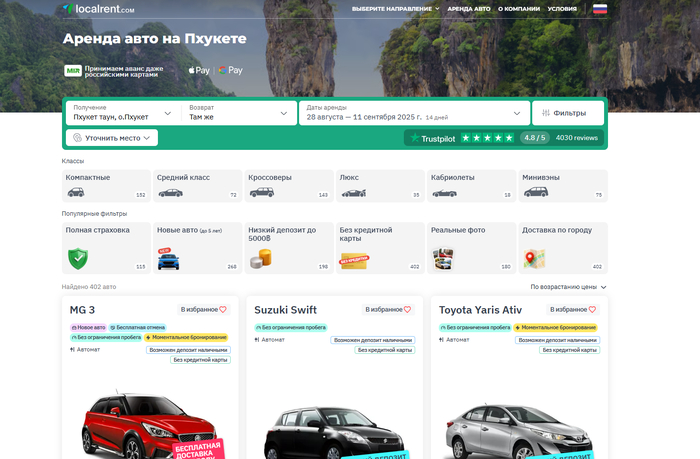Click the Google Pay logo
The image size is (700, 459).
230,70
